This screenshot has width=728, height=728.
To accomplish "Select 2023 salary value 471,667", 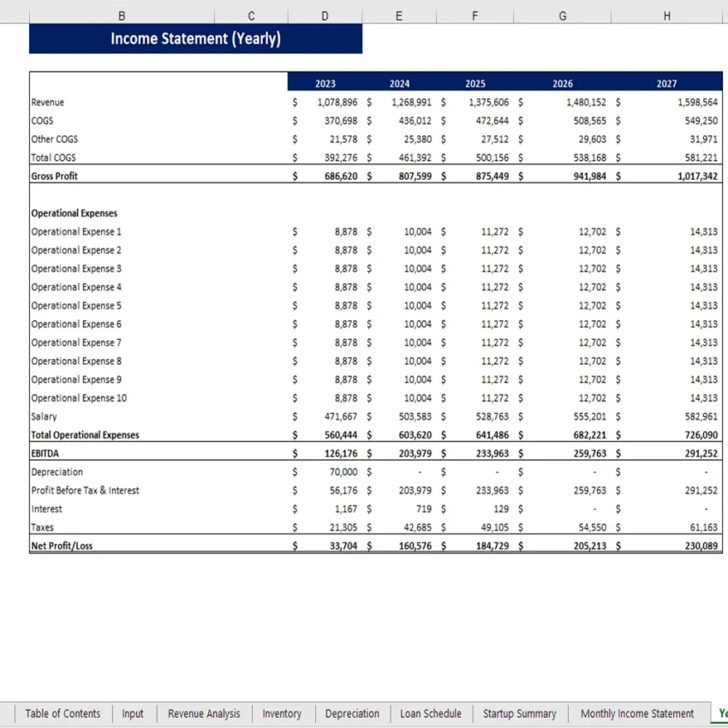I will point(341,416).
